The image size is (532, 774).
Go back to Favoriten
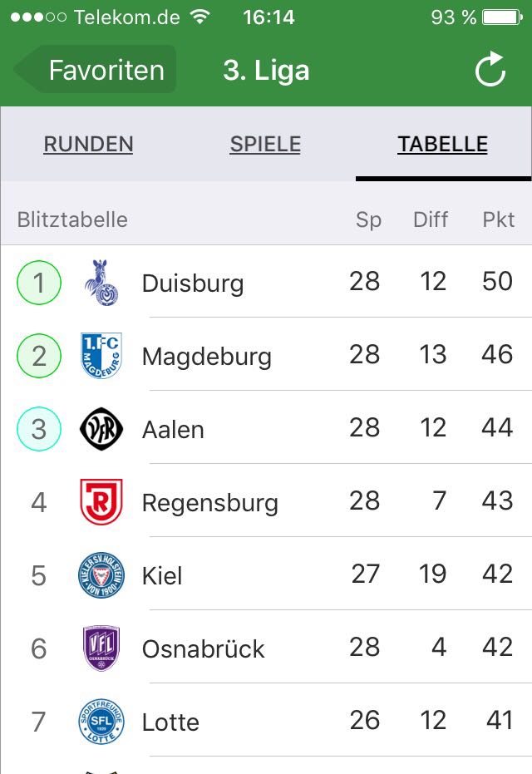point(95,70)
